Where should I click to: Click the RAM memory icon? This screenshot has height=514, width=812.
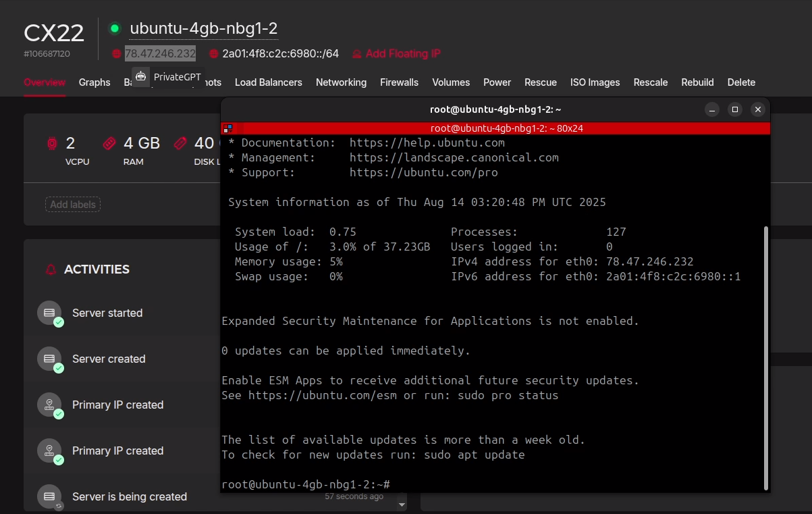(109, 143)
